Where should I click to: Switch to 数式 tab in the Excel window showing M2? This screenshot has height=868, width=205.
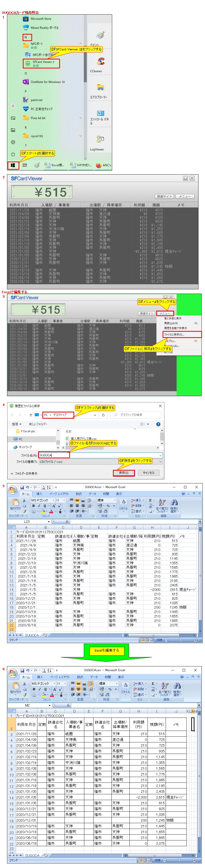tap(80, 677)
